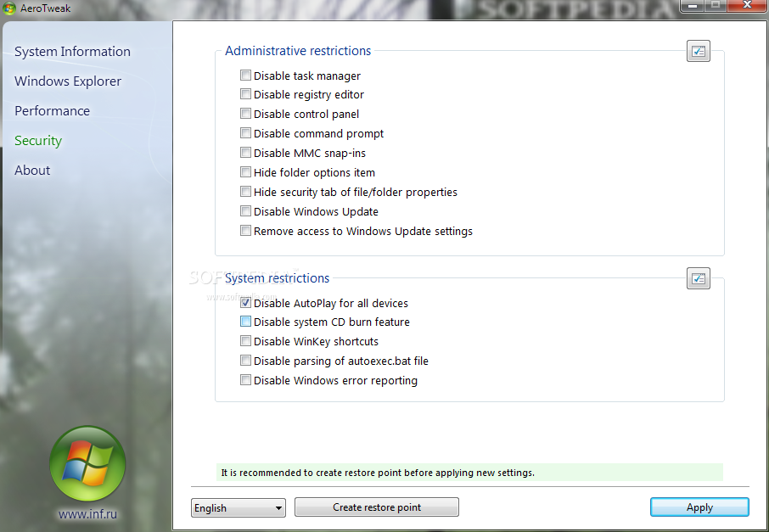Click the System restrictions group title
The width and height of the screenshot is (769, 532).
pyautogui.click(x=277, y=278)
